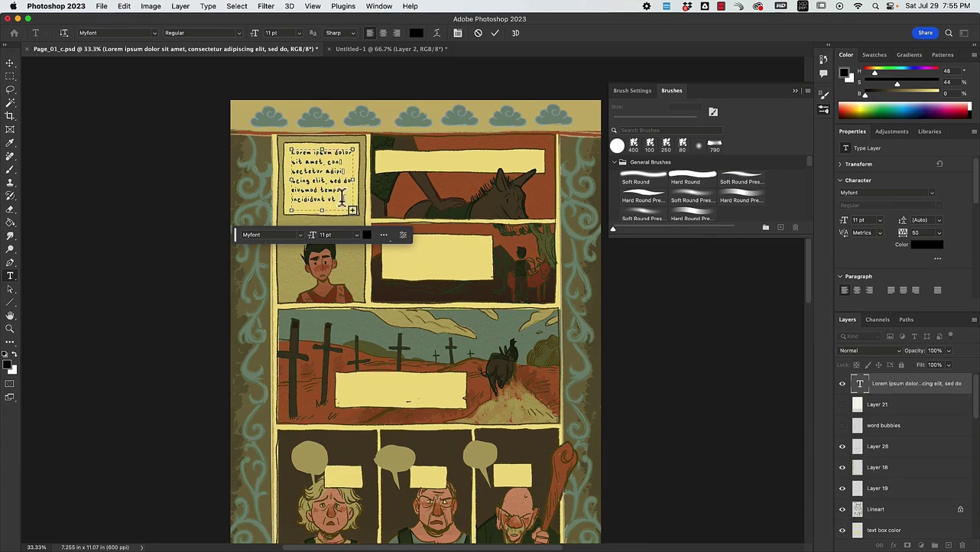The height and width of the screenshot is (552, 980).
Task: Toggle layer filter on/off switch
Action: (x=950, y=335)
